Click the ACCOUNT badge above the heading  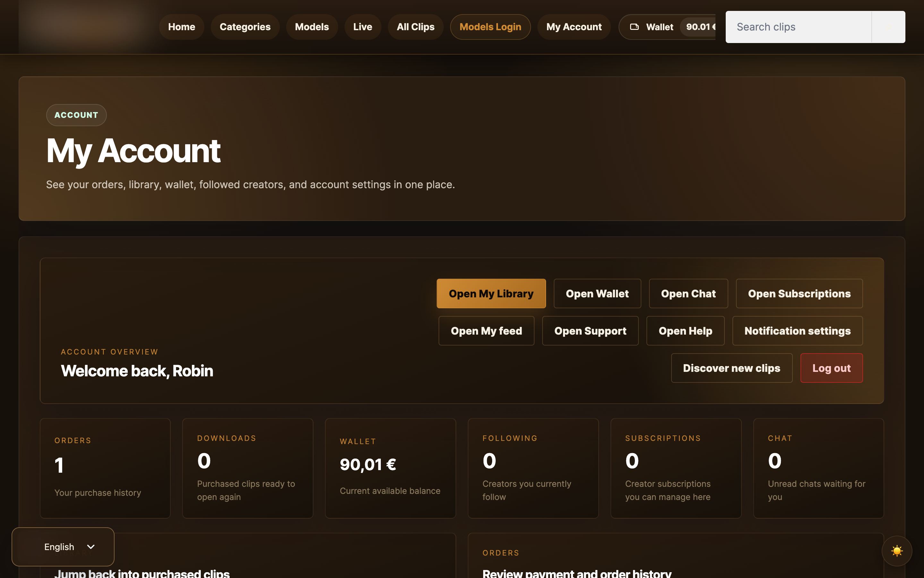pos(76,115)
